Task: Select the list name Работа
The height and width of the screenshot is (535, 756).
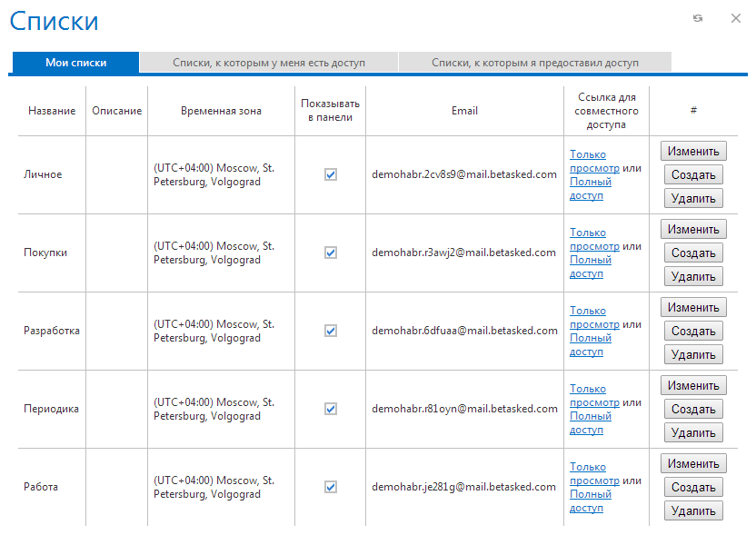Action: coord(41,487)
